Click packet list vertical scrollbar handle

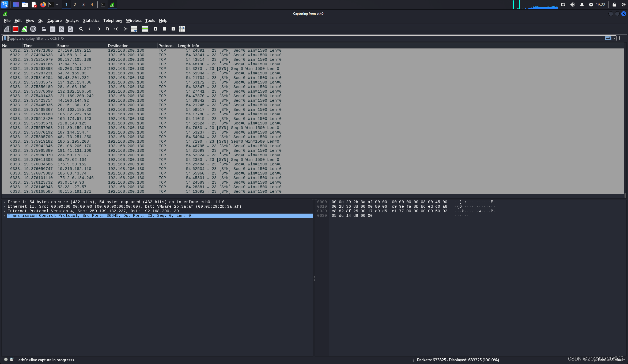coord(626,195)
